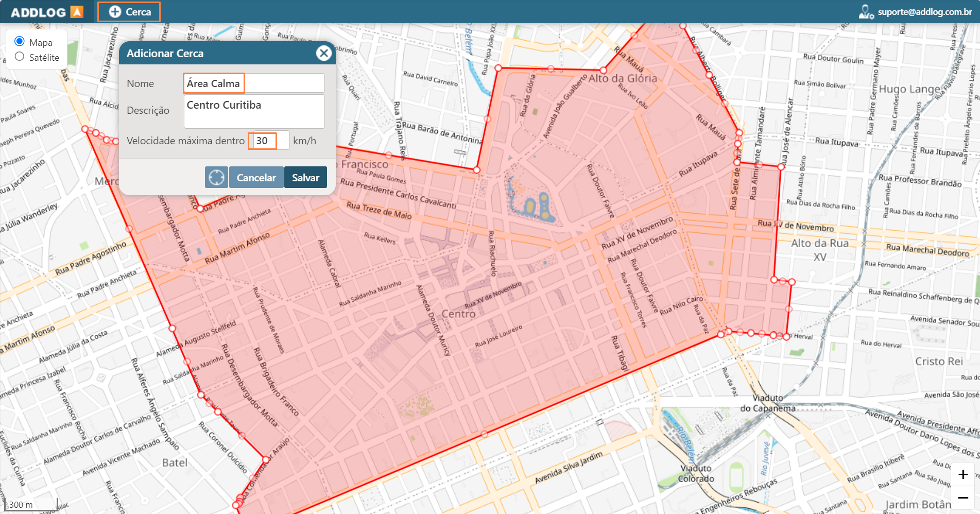The image size is (980, 514).
Task: Click the plus icon next to Cerca
Action: coord(115,12)
